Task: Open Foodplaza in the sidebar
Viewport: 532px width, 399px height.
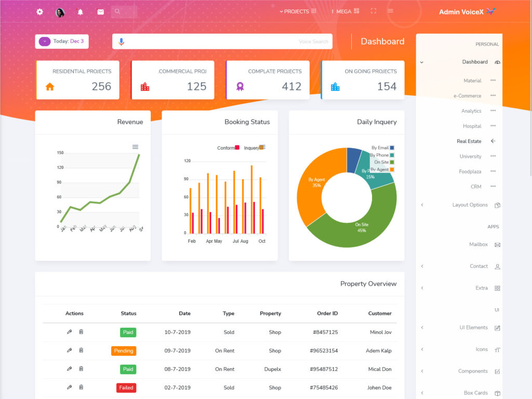Action: tap(470, 171)
